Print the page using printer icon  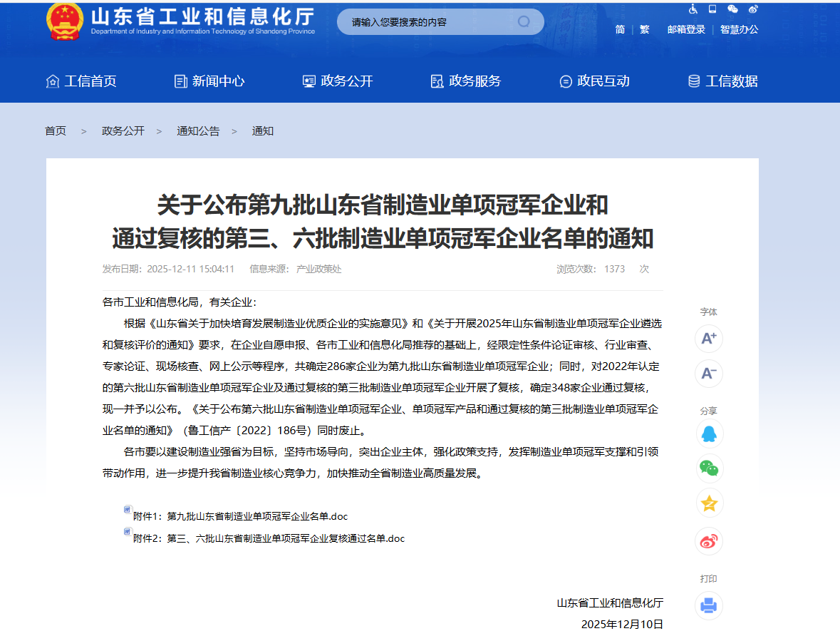pyautogui.click(x=708, y=605)
